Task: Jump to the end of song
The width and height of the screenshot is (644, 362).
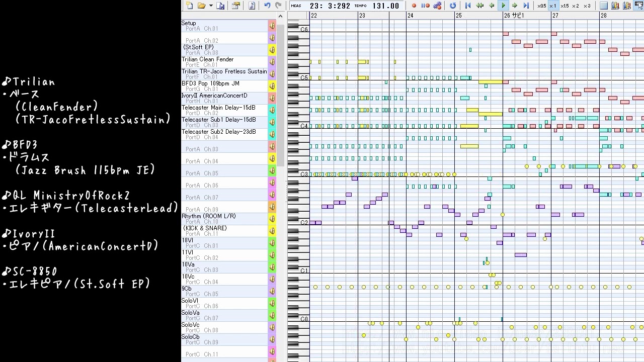Action: (x=526, y=6)
